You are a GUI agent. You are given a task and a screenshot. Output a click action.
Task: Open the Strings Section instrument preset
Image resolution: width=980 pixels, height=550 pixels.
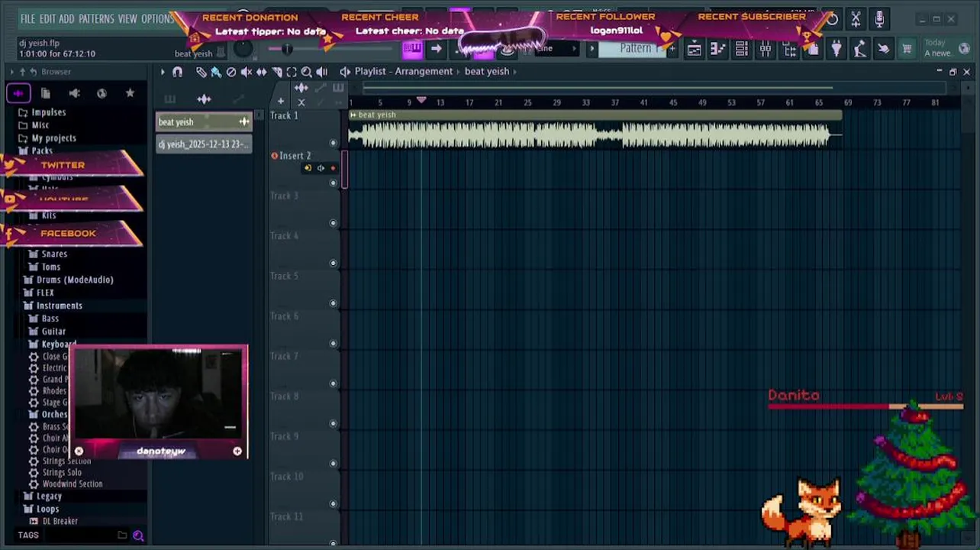point(66,461)
